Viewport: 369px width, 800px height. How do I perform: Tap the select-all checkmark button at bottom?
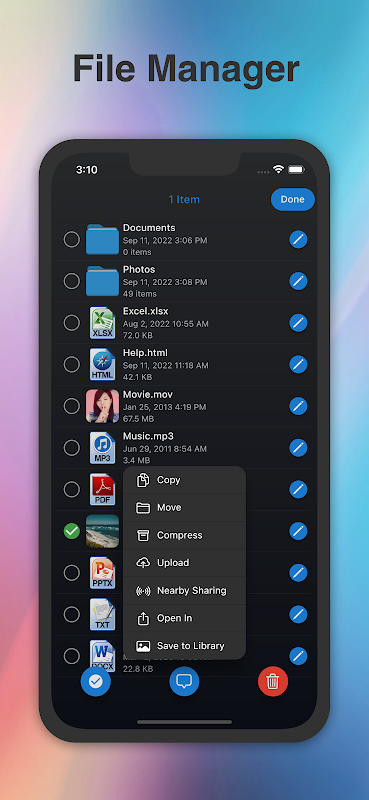tap(95, 681)
